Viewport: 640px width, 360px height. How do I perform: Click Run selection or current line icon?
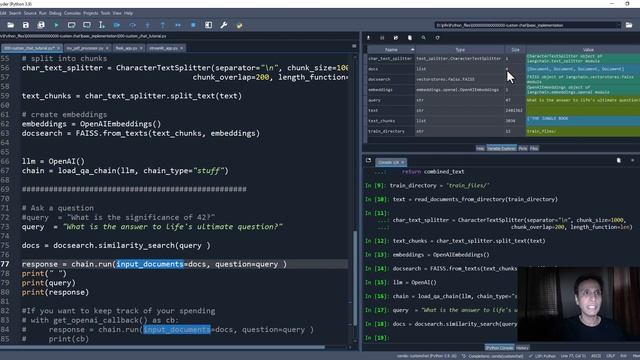(102, 25)
